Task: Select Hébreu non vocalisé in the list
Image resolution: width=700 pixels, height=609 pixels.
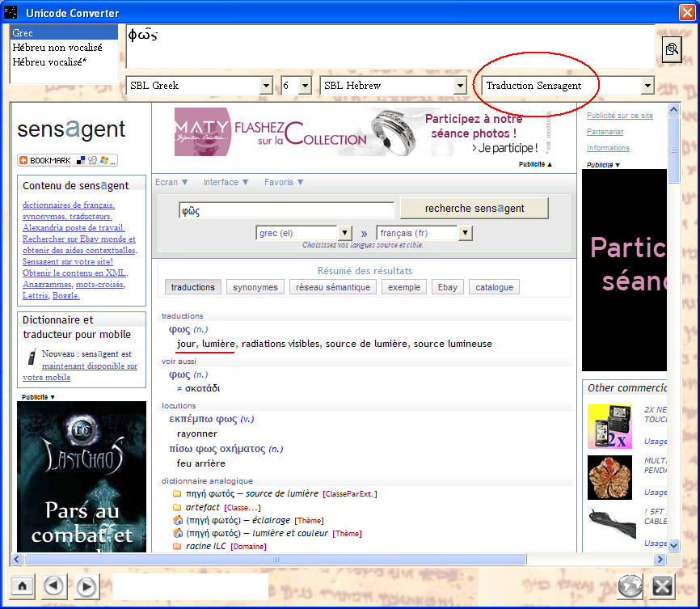Action: [64, 48]
